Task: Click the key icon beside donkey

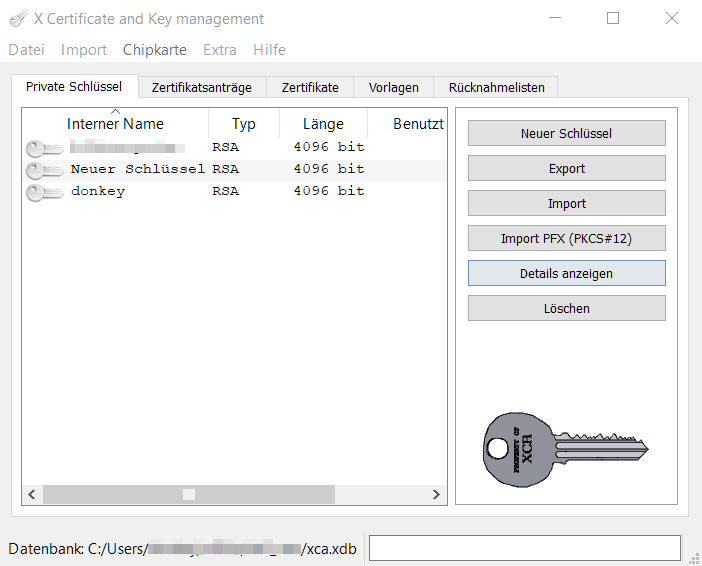Action: (x=44, y=192)
